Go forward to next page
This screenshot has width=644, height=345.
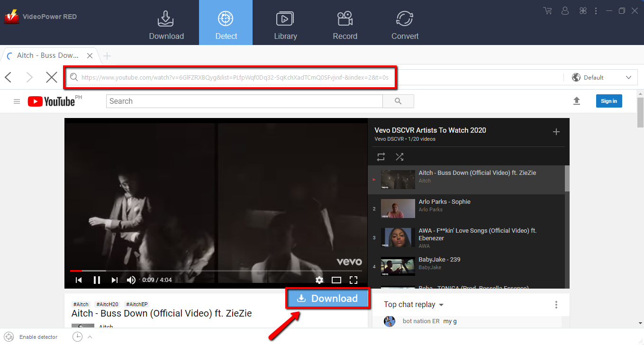pos(29,77)
